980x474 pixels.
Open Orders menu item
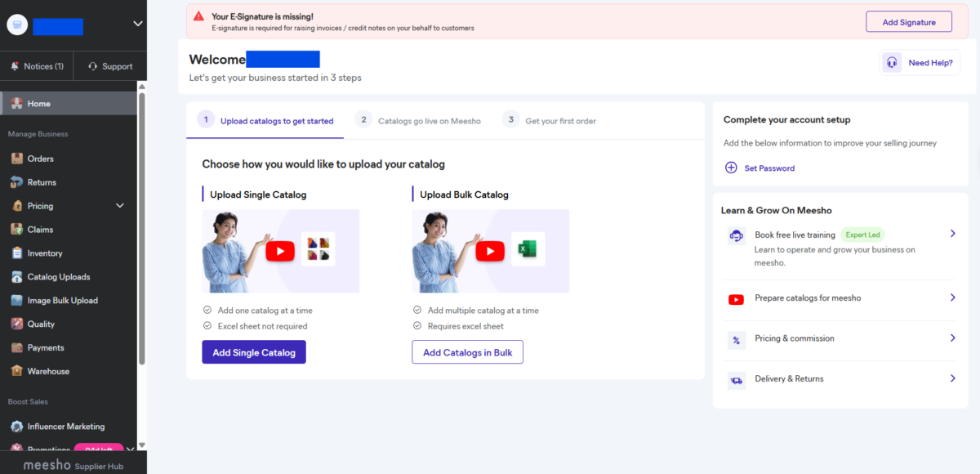(69, 159)
